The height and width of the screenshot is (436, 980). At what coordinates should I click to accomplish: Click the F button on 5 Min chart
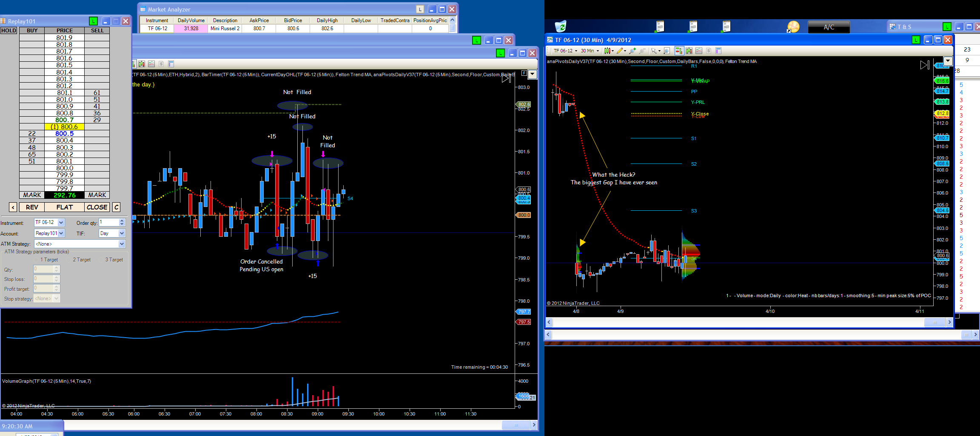click(524, 73)
